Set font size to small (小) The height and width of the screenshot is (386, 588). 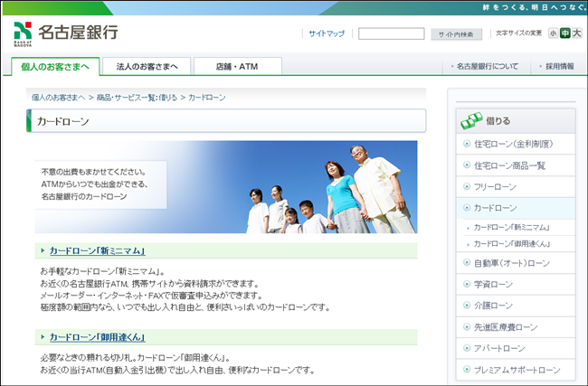coord(553,33)
